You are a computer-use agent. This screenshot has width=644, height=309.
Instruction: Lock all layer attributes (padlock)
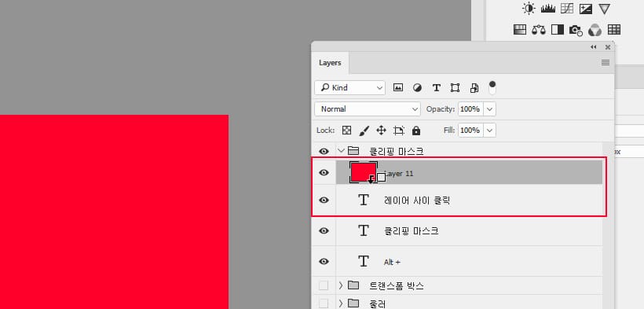[x=416, y=131]
